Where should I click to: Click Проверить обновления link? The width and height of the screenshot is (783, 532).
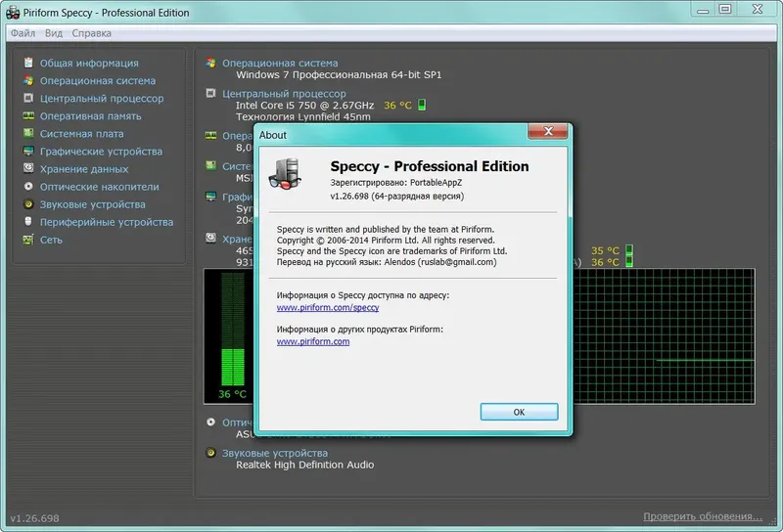pos(703,516)
